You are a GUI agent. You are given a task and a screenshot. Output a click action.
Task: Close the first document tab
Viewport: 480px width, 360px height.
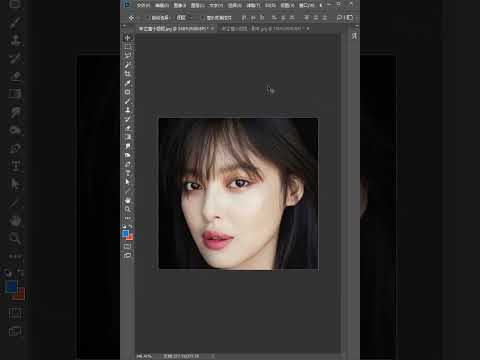coord(213,29)
